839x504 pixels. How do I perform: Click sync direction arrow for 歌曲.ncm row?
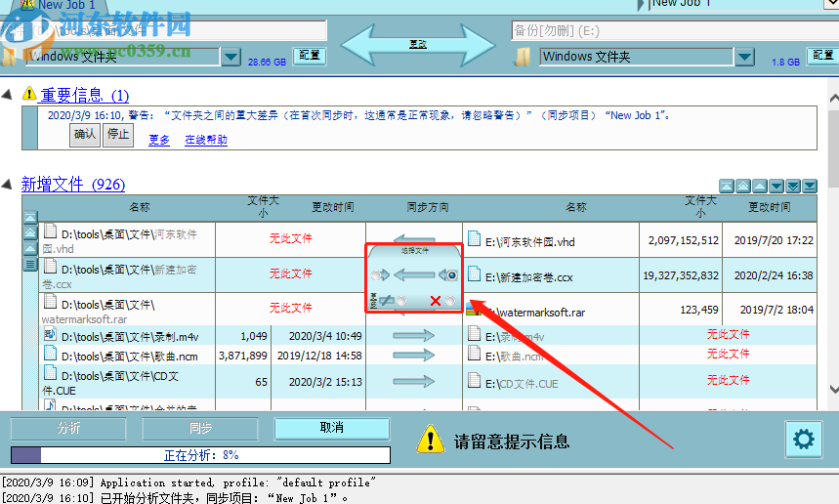coord(413,356)
